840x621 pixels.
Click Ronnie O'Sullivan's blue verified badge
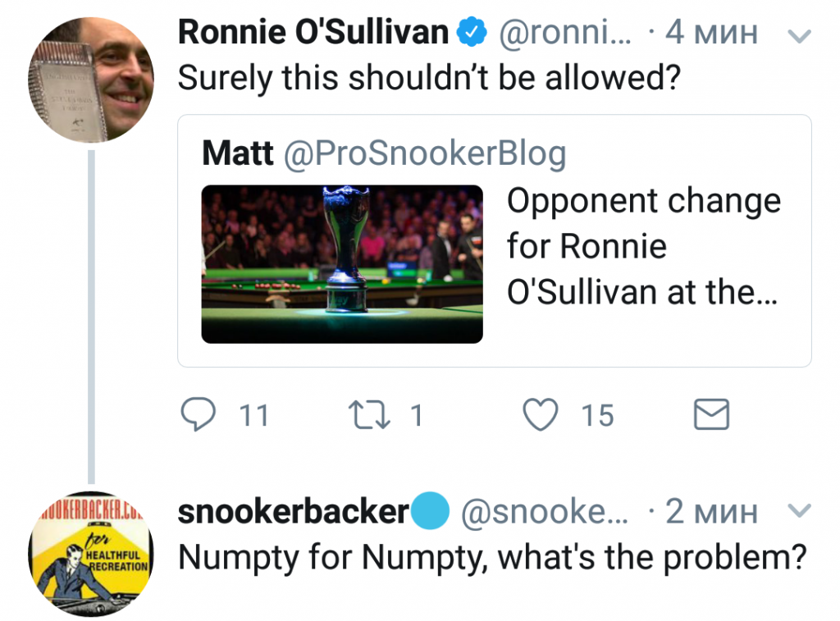(x=471, y=34)
